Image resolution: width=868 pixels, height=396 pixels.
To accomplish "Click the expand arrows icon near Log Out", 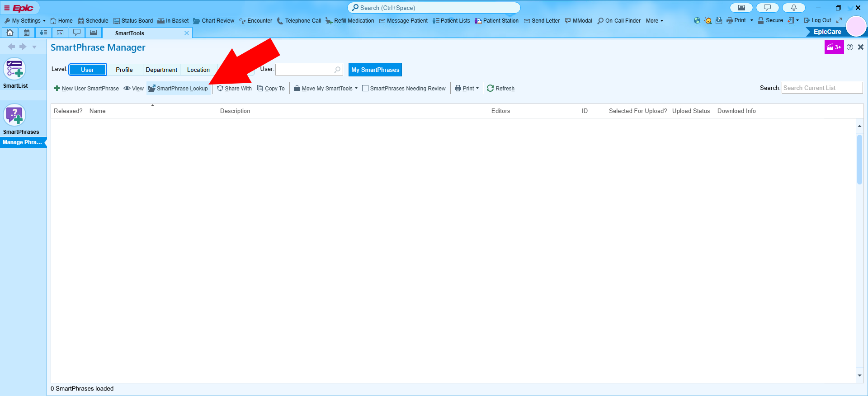I will point(839,20).
